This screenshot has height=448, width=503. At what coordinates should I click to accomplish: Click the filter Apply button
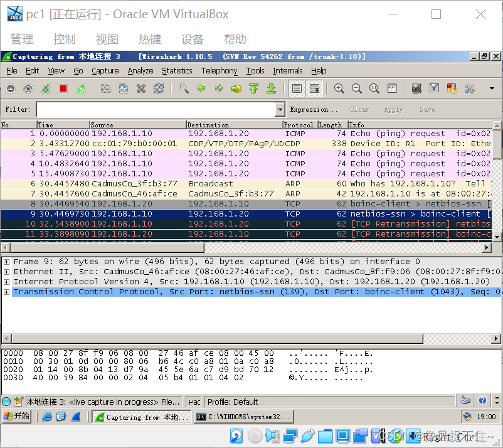click(394, 109)
